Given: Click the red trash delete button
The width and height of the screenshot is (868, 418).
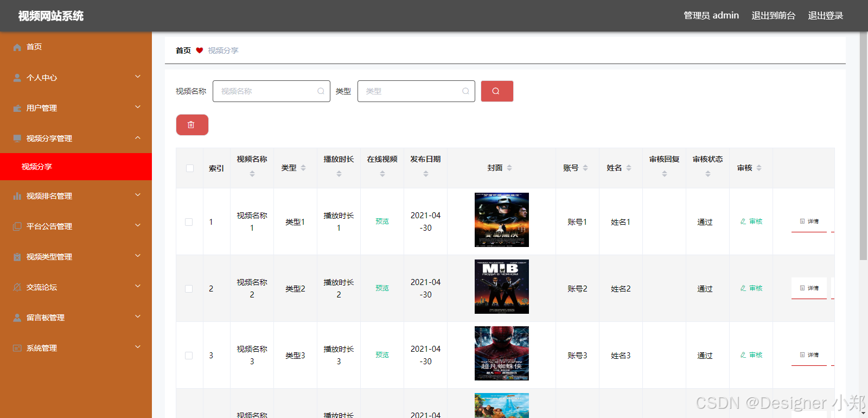Looking at the screenshot, I should [x=192, y=125].
